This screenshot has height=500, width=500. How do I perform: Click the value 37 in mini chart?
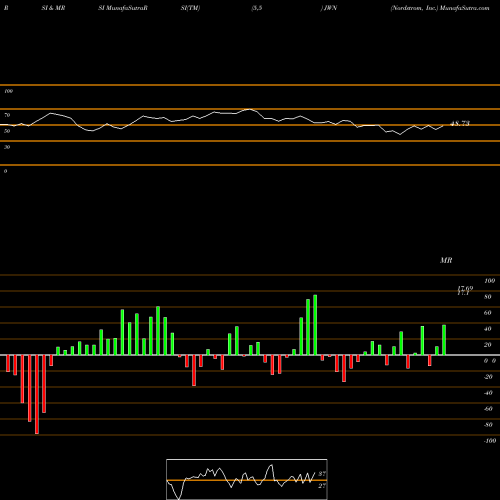[x=322, y=474]
